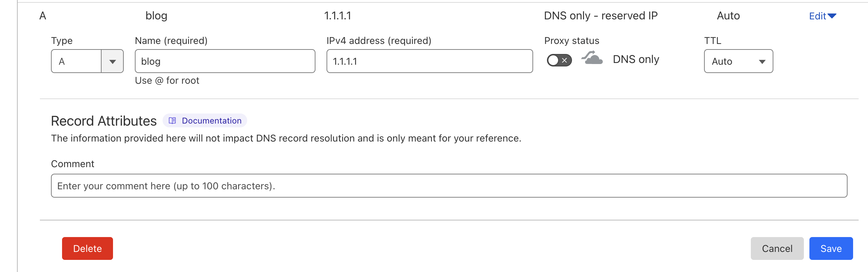Click the 'DNS only - reserved IP' row status
This screenshot has width=868, height=272.
(x=600, y=16)
